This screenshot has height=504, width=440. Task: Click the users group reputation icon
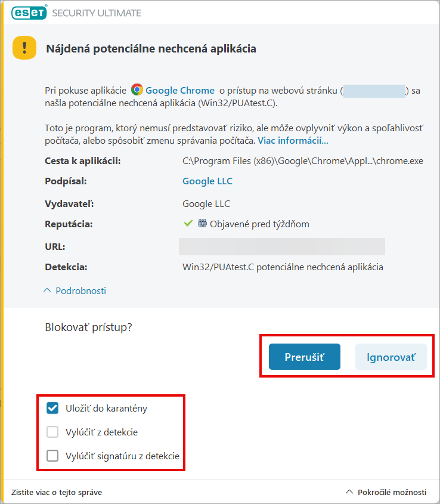pyautogui.click(x=202, y=224)
